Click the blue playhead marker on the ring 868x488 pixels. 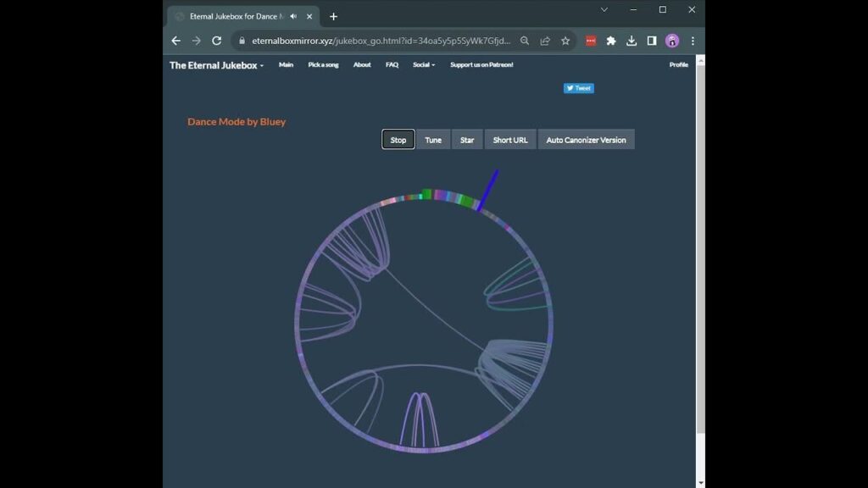[487, 190]
